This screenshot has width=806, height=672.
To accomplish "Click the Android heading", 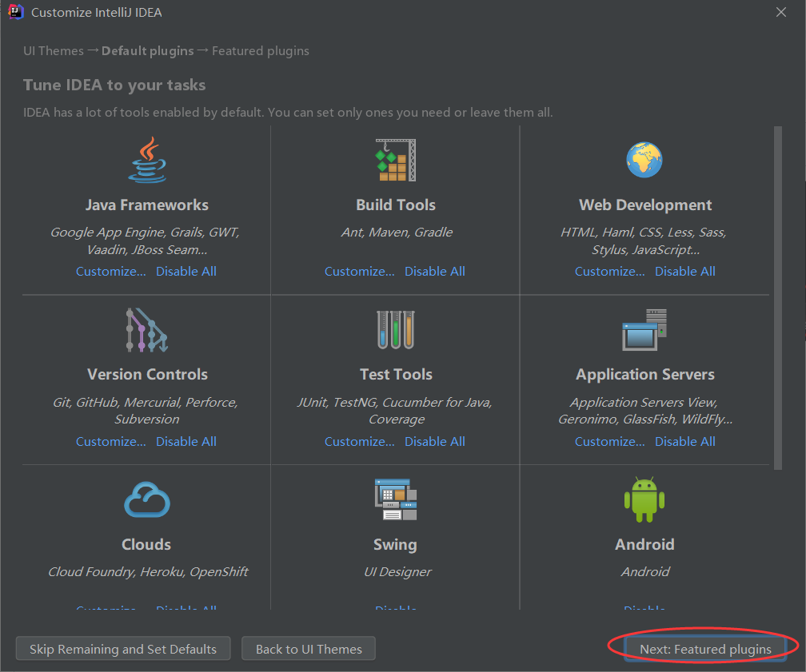I will 644,544.
